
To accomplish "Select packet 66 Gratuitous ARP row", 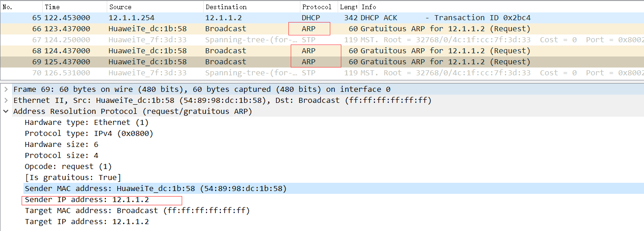I will point(322,29).
